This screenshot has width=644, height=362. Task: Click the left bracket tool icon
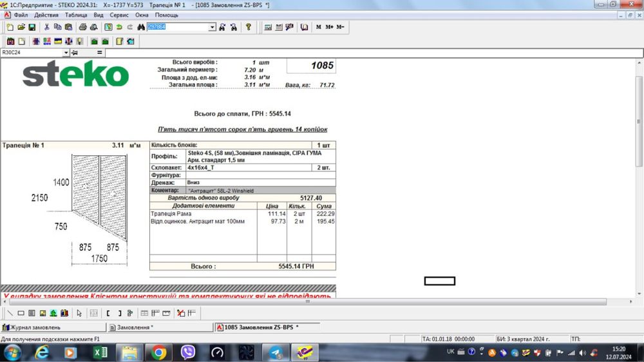click(x=108, y=313)
